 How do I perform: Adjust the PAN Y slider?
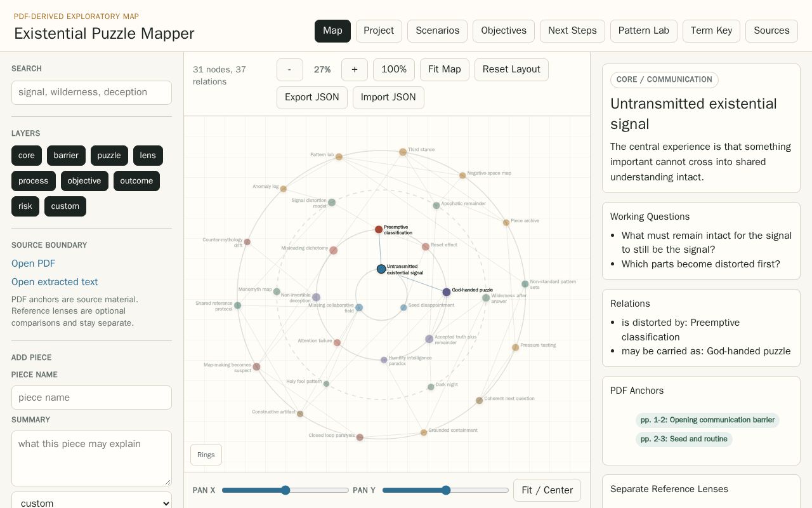446,490
